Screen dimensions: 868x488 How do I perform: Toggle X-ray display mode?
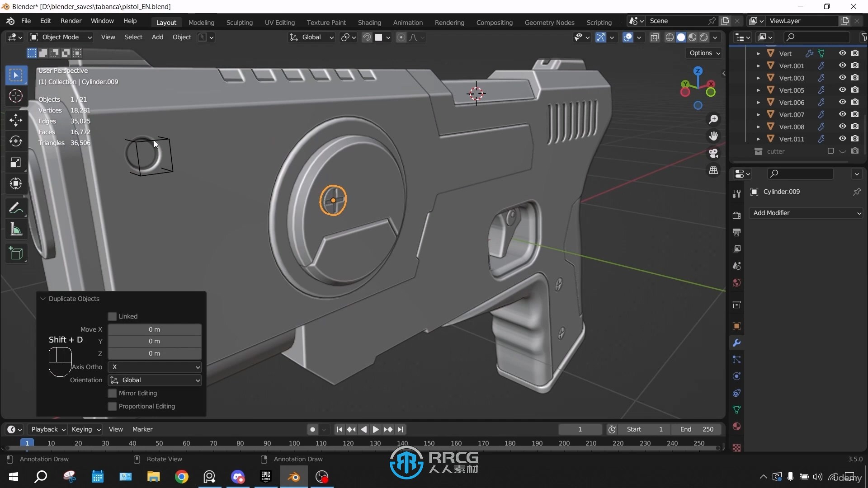click(654, 38)
